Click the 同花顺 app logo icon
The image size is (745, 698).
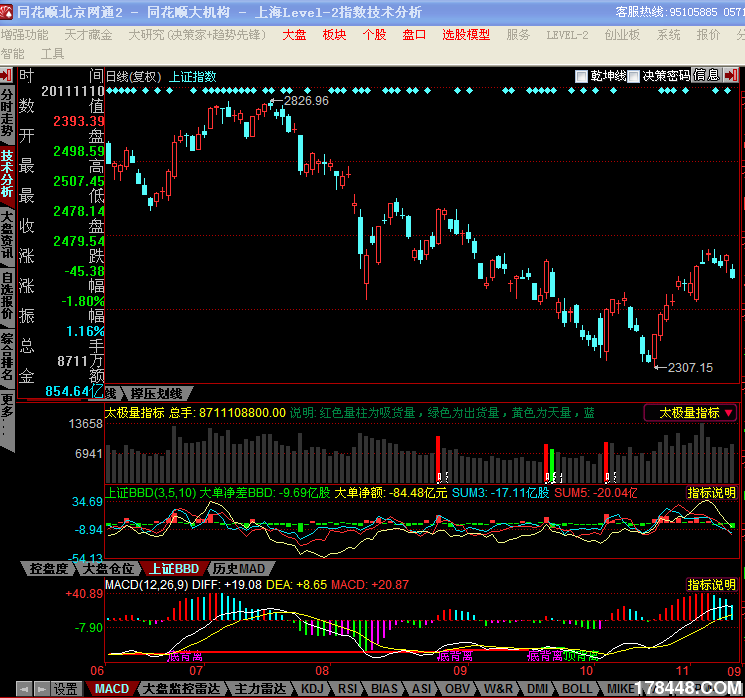click(6, 12)
